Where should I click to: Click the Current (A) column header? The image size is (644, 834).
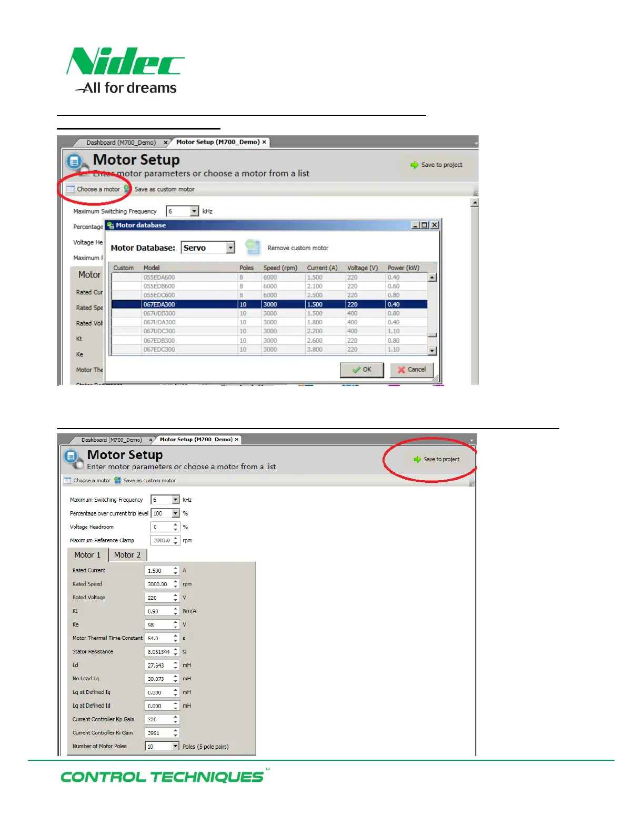325,267
